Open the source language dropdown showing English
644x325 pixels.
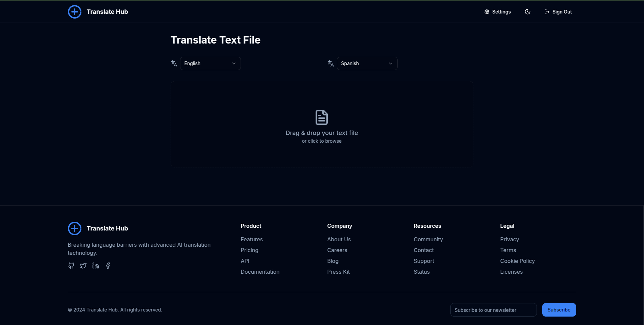click(x=210, y=63)
